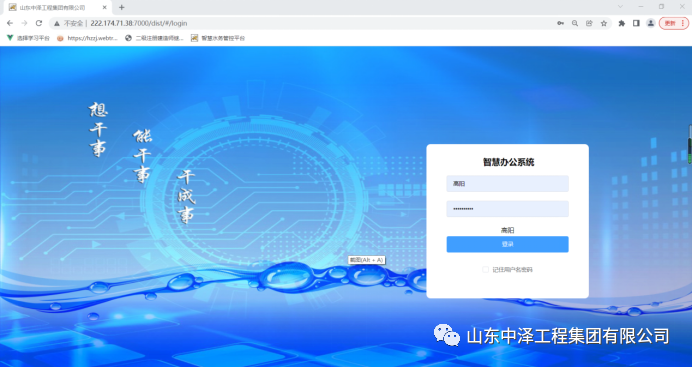Open a new tab with plus button
Screen dimensions: 693x367
(x=122, y=7)
